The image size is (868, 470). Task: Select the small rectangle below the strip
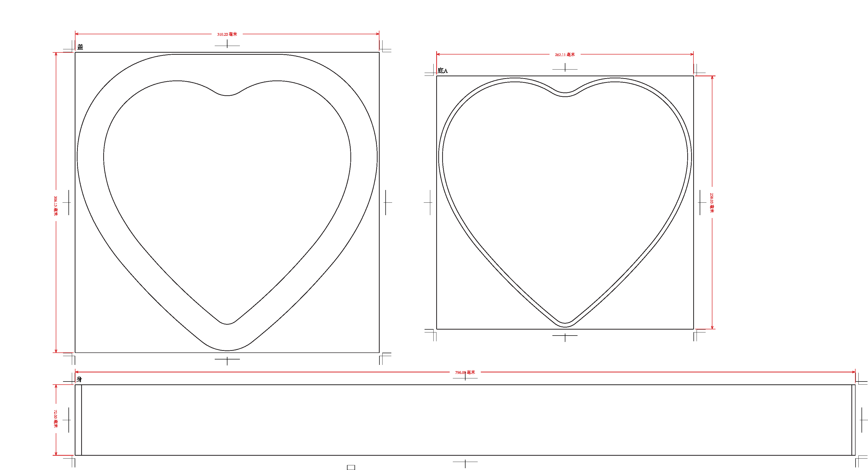tap(351, 467)
